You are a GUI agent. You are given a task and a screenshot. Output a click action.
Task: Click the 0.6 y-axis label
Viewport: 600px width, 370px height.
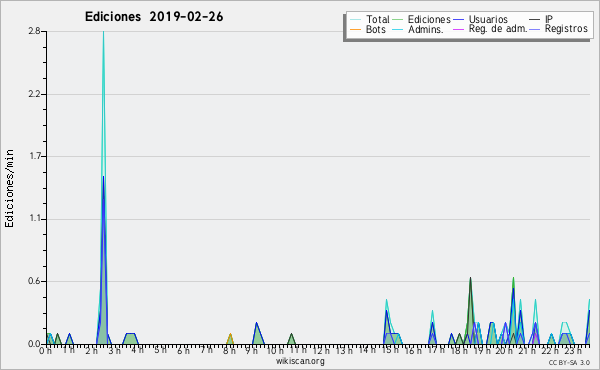coord(34,281)
